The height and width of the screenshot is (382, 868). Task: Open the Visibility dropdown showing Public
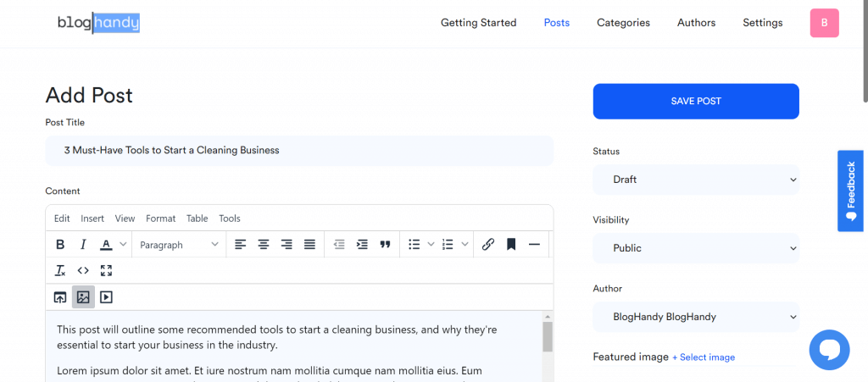click(x=696, y=248)
